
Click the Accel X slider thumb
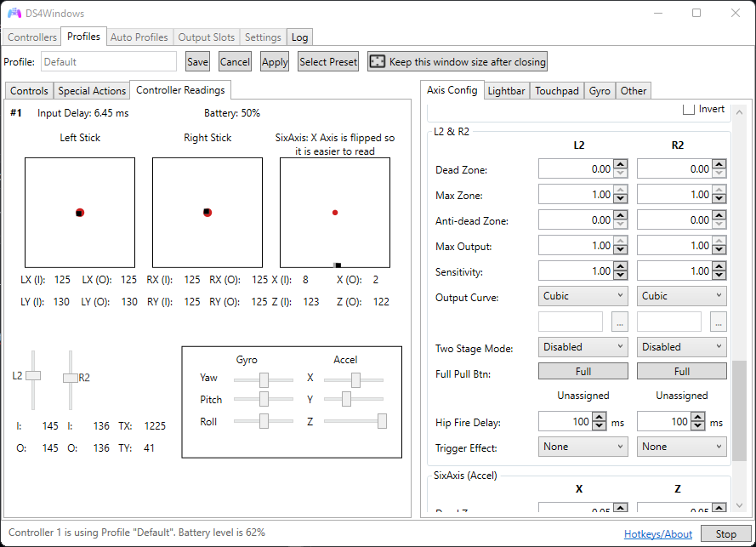coord(355,380)
